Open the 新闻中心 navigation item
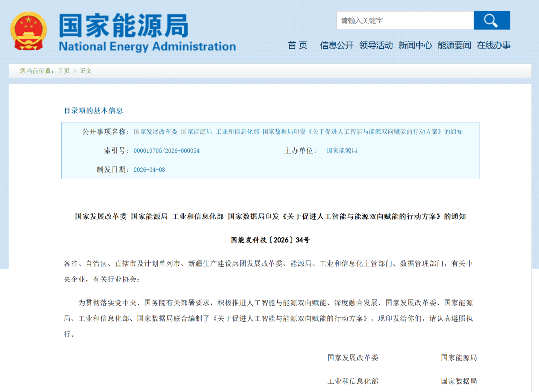Screen dimensions: 539x392 point(415,45)
